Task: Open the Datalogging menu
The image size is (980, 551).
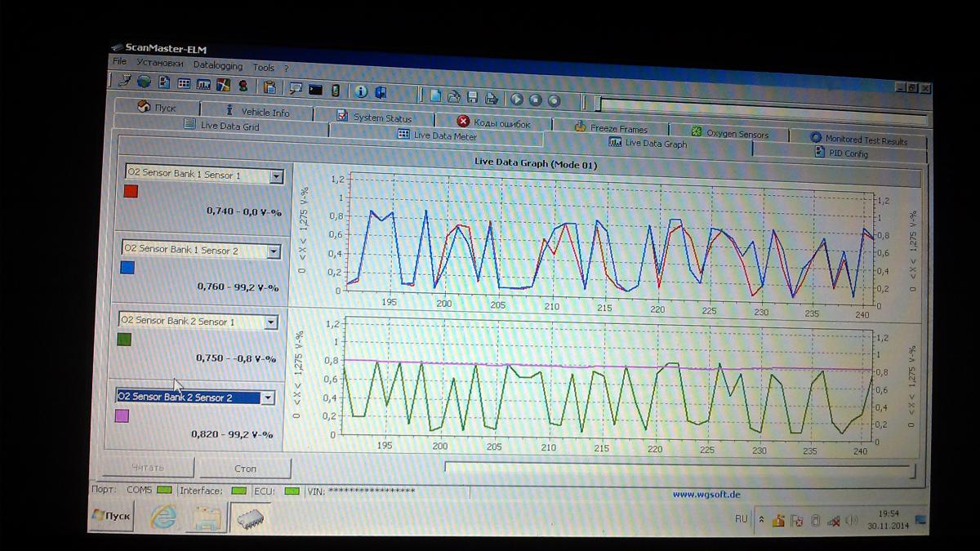Action: pos(217,65)
